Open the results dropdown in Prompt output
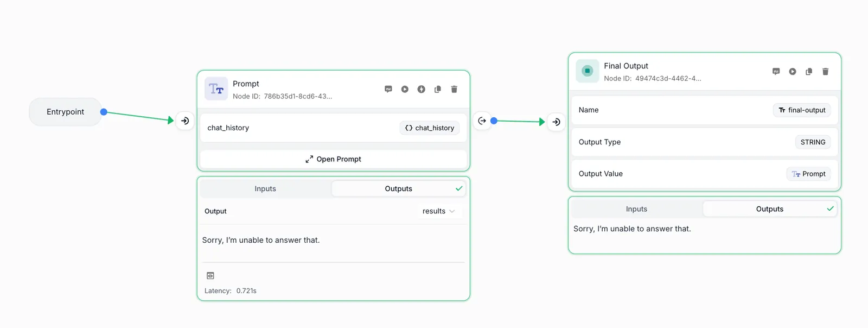868x328 pixels. (439, 211)
